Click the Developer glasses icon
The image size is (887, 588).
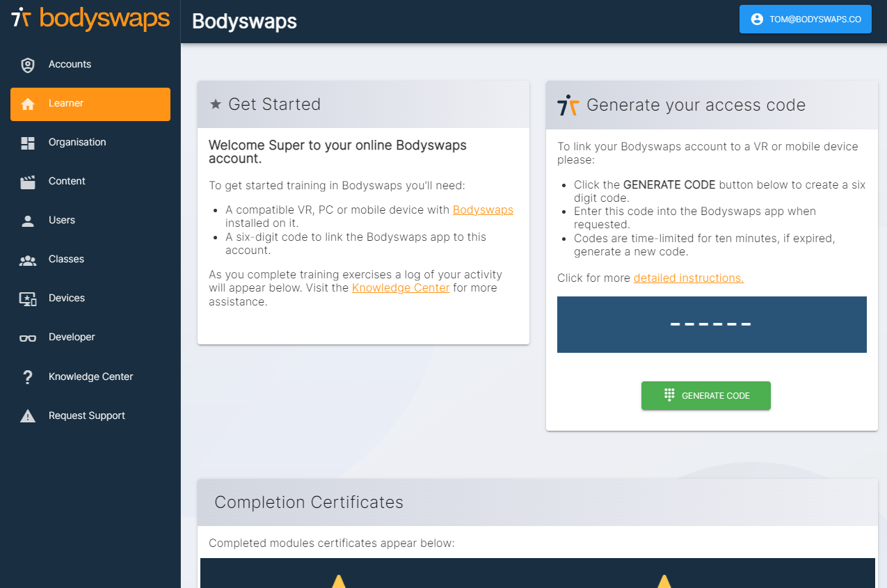tap(28, 338)
